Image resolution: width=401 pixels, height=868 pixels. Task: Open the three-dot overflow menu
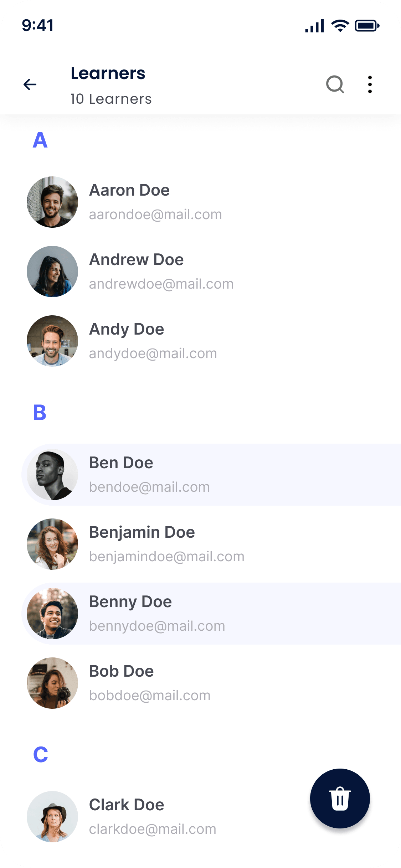pyautogui.click(x=370, y=84)
